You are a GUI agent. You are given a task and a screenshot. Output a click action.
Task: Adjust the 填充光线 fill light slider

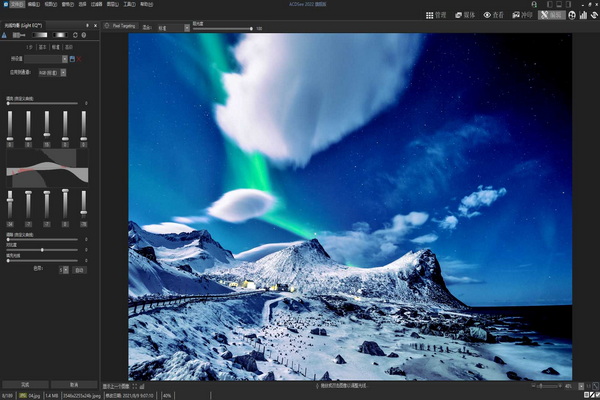pos(42,261)
